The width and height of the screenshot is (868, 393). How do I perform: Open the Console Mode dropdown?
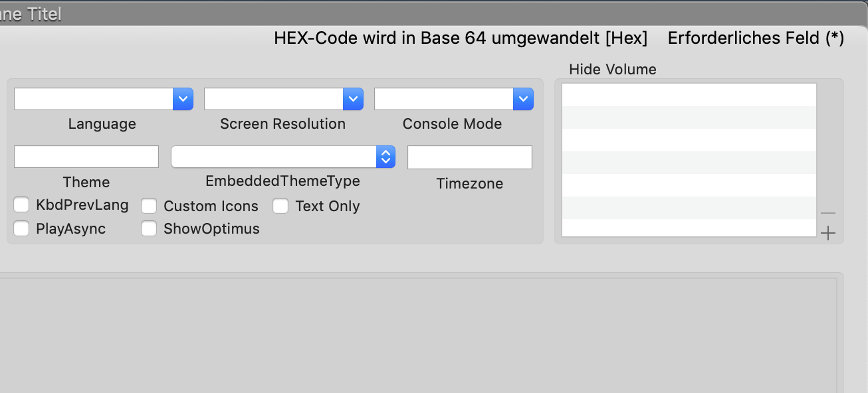coord(523,99)
